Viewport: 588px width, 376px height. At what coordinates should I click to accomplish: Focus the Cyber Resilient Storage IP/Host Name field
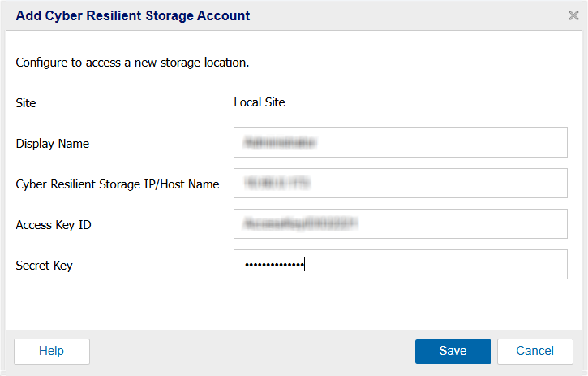pos(400,184)
